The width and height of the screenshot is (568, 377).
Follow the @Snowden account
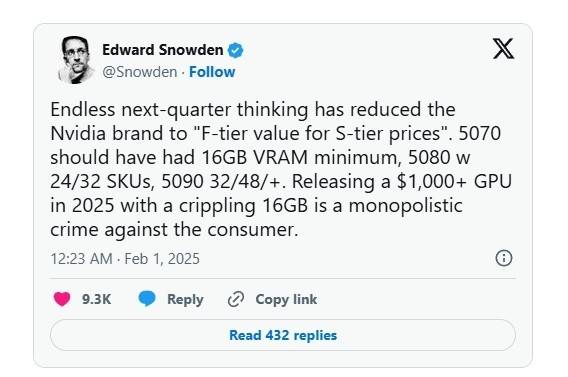212,72
